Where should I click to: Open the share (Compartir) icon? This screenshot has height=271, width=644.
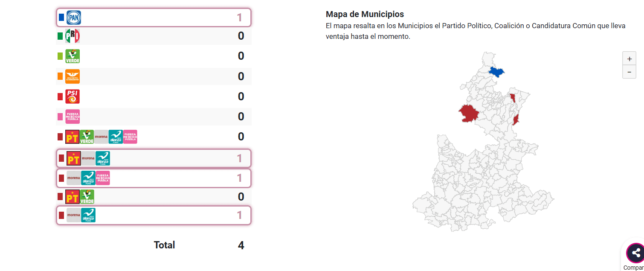click(635, 253)
